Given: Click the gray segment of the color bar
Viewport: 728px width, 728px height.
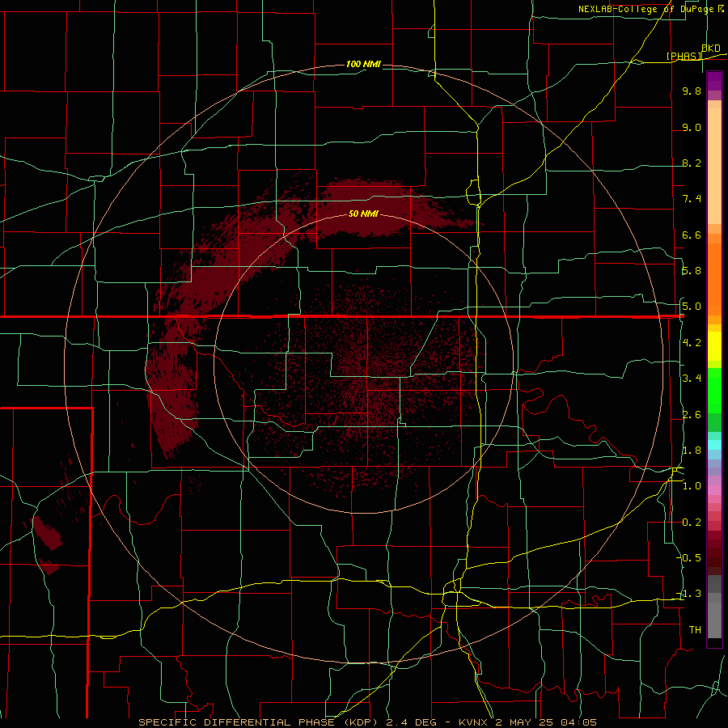Looking at the screenshot, I should [x=714, y=616].
